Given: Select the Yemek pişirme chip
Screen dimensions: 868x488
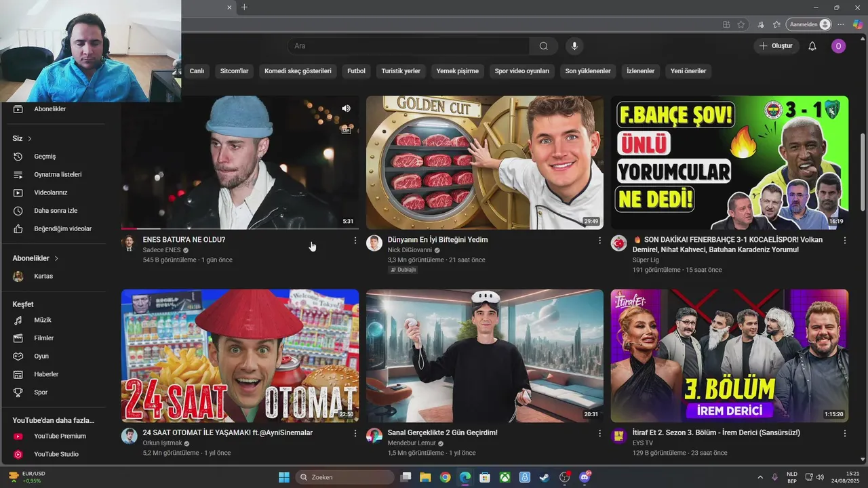Looking at the screenshot, I should click(457, 71).
